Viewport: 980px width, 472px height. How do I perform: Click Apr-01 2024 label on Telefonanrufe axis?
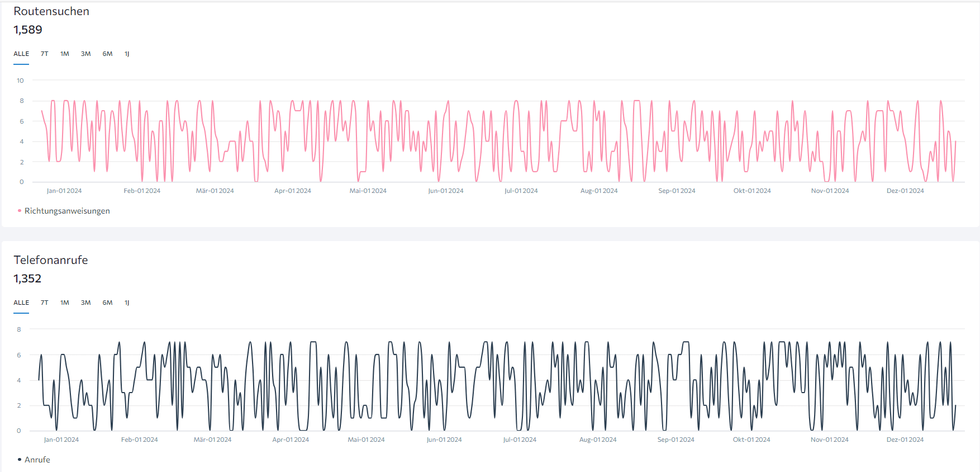291,440
